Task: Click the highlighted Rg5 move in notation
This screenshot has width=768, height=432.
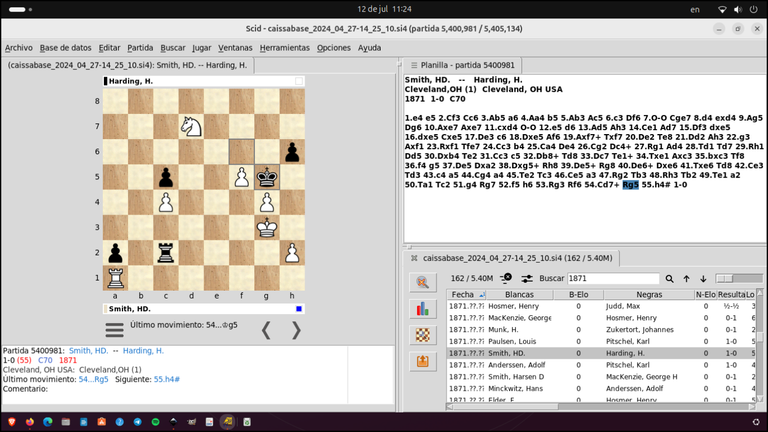Action: [630, 185]
